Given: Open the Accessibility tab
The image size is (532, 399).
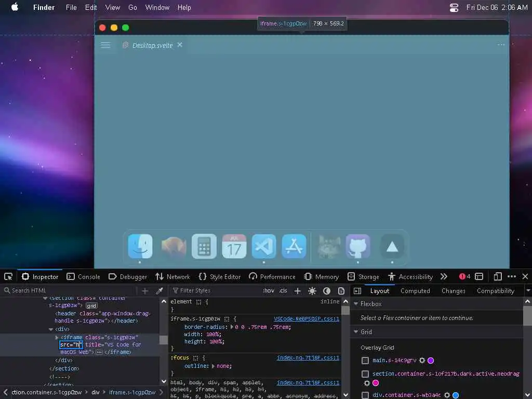Looking at the screenshot, I should coord(410,276).
